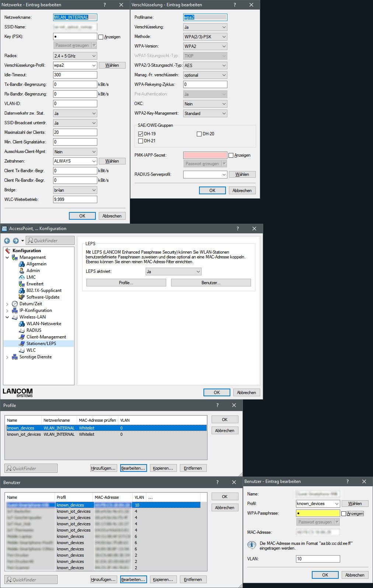Uncheck the DH-19 group checkbox
The height and width of the screenshot is (588, 373).
pyautogui.click(x=140, y=134)
